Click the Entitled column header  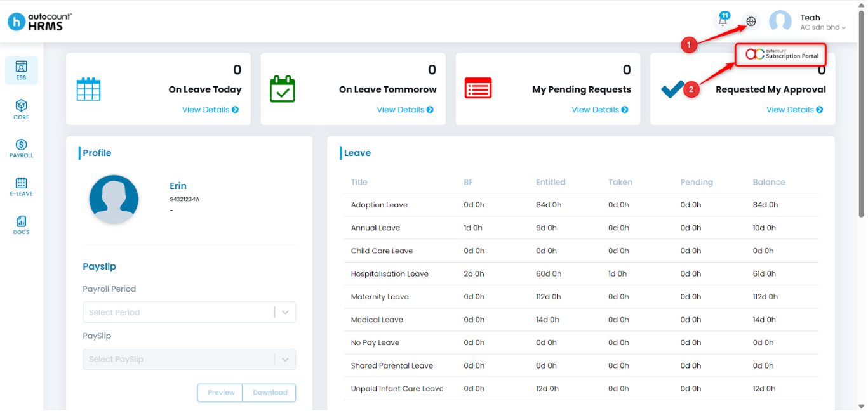point(551,182)
